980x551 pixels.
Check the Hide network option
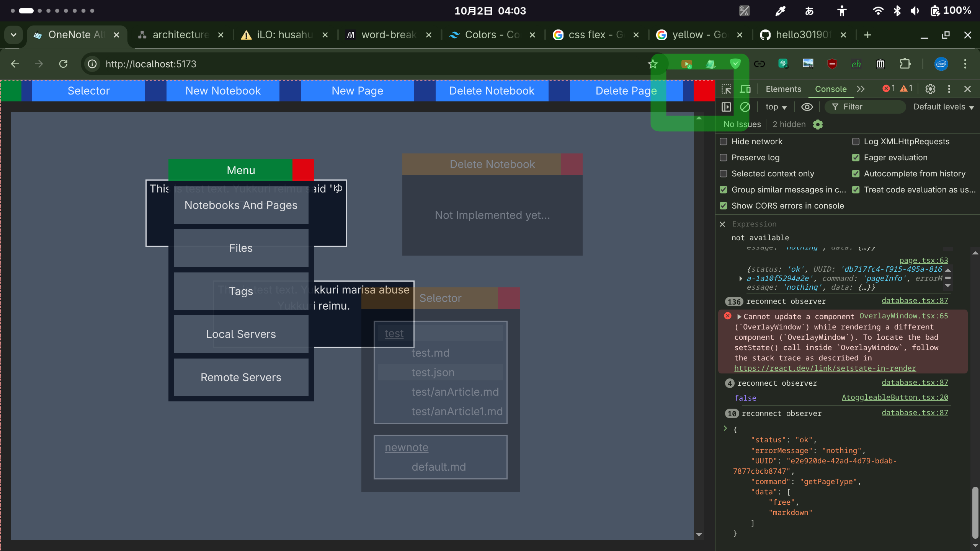(x=724, y=142)
